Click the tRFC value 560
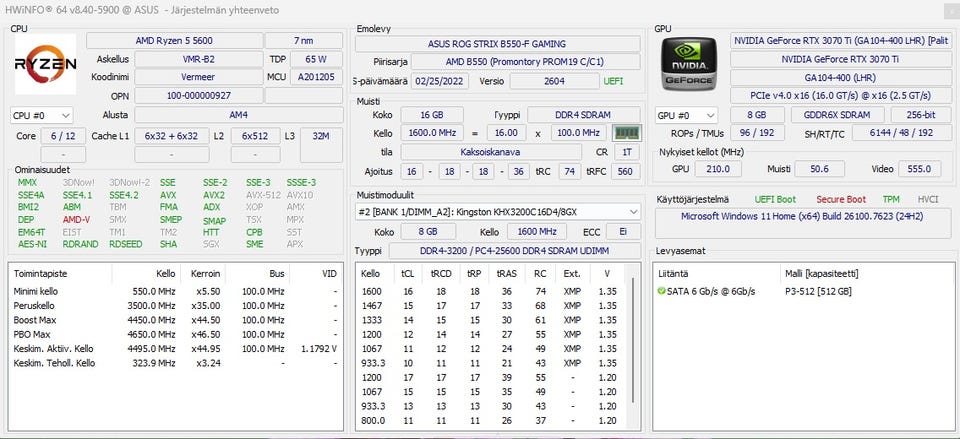This screenshot has height=439, width=960. point(625,171)
